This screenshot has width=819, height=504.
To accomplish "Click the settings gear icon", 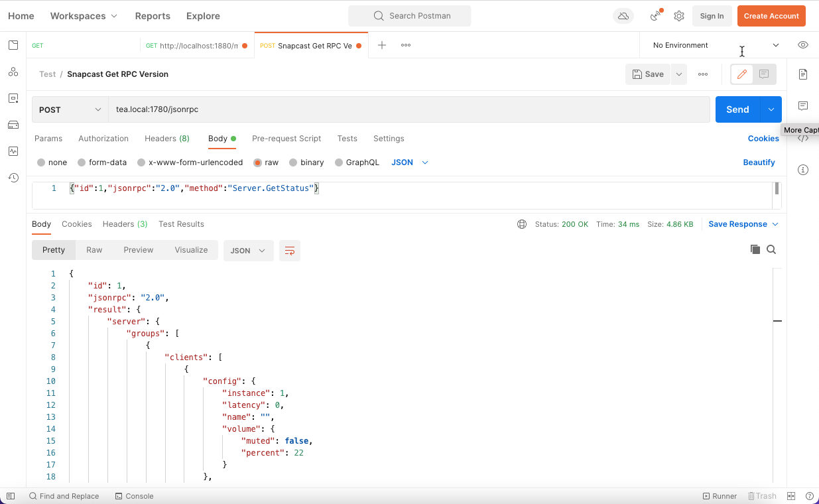I will click(x=679, y=16).
